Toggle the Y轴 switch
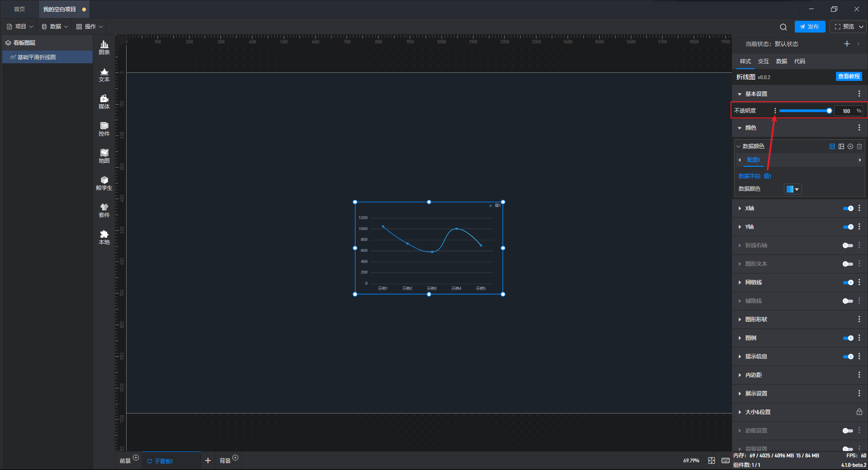 [x=848, y=227]
